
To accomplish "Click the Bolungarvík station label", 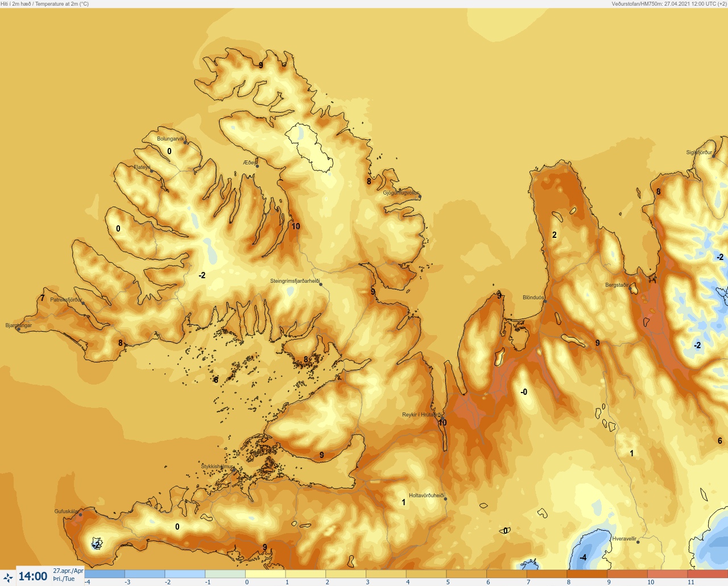I will point(171,139).
